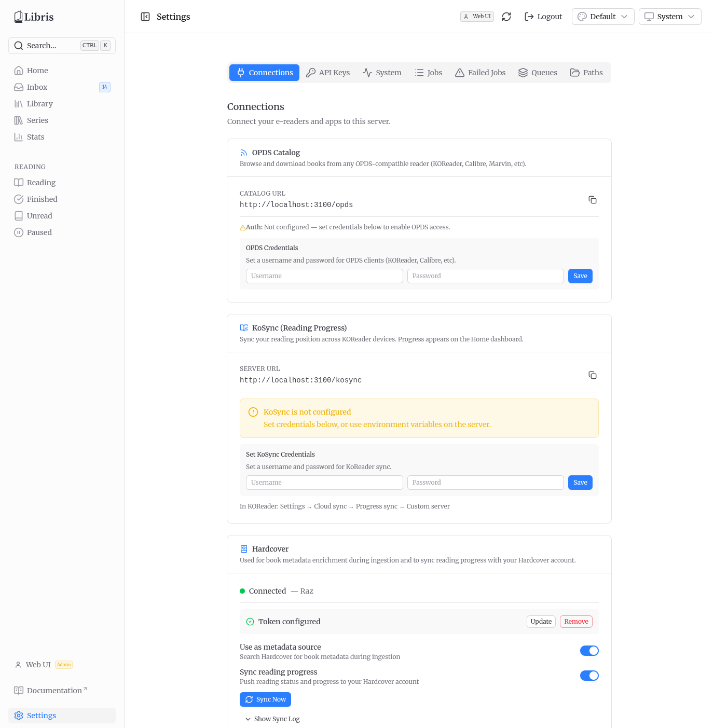
Task: Click OPDS Catalog feed icon
Action: click(243, 153)
